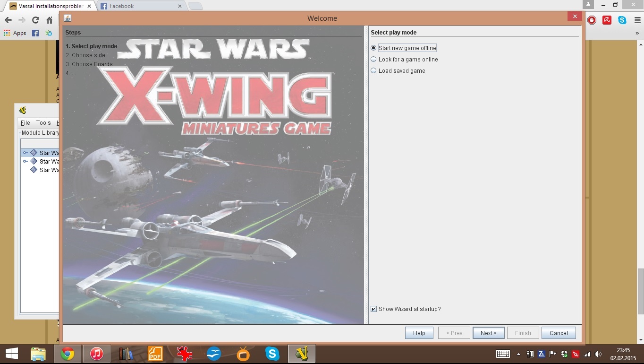Open the orange TV app on taskbar
Screen dimensions: 644x364
point(243,354)
